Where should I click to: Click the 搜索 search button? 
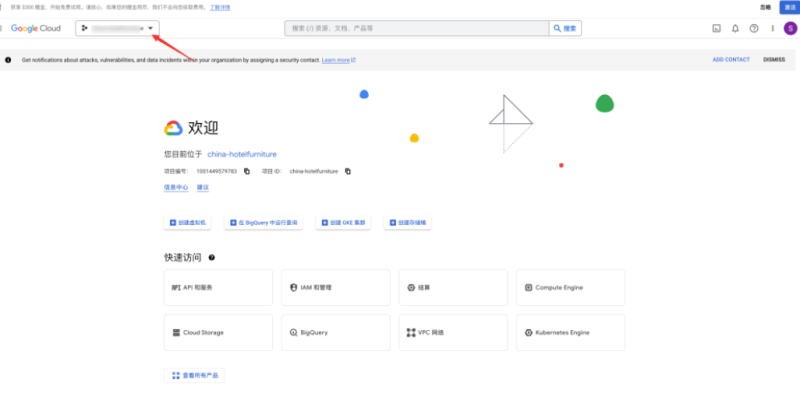pyautogui.click(x=565, y=29)
